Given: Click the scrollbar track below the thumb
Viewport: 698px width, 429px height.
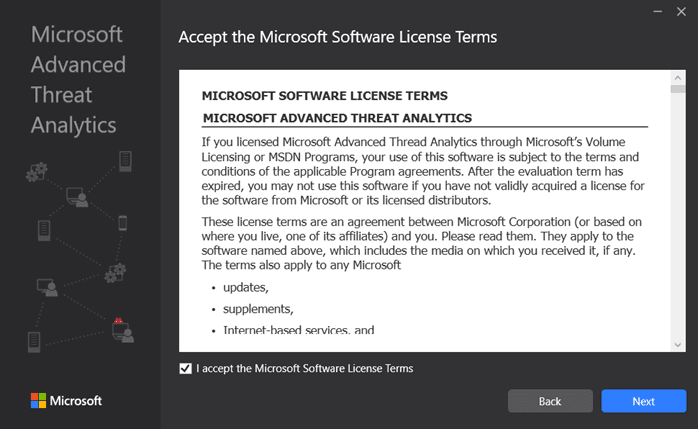Looking at the screenshot, I should point(678,215).
